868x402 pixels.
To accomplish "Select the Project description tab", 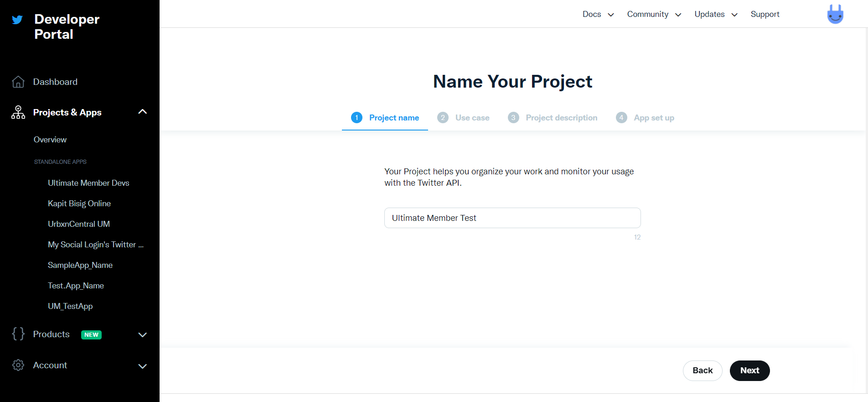I will [x=553, y=118].
